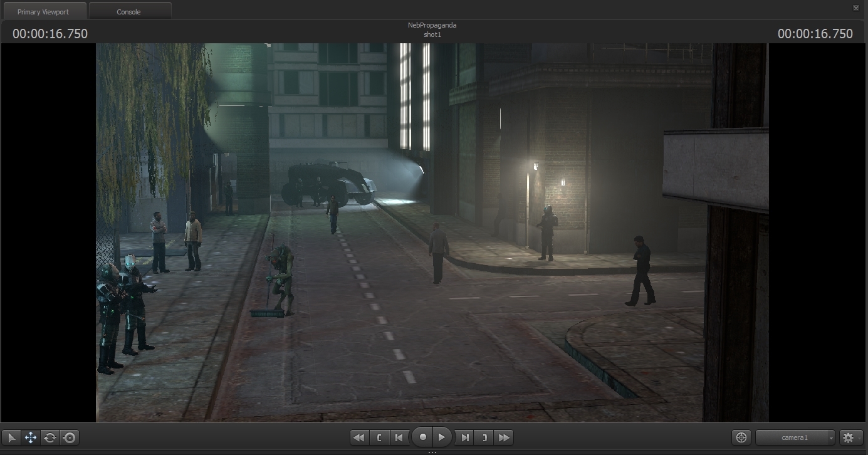Click the panel splitter dots handle

432,452
